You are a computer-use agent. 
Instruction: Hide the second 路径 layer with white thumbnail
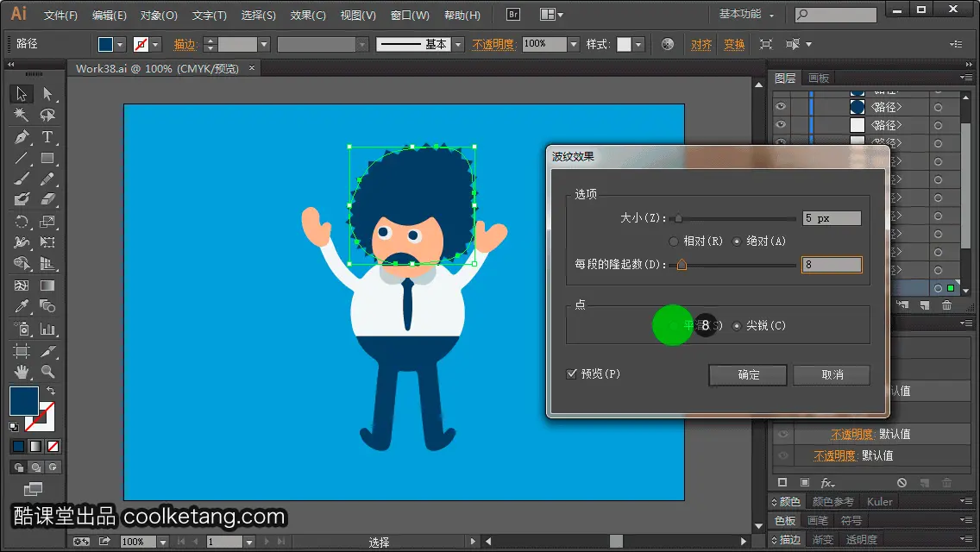tap(781, 125)
